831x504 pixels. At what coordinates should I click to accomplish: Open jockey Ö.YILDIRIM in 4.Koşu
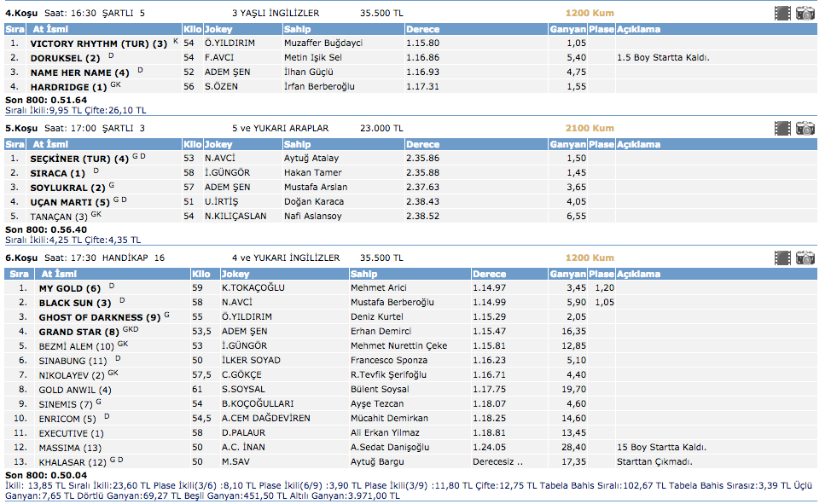point(231,43)
